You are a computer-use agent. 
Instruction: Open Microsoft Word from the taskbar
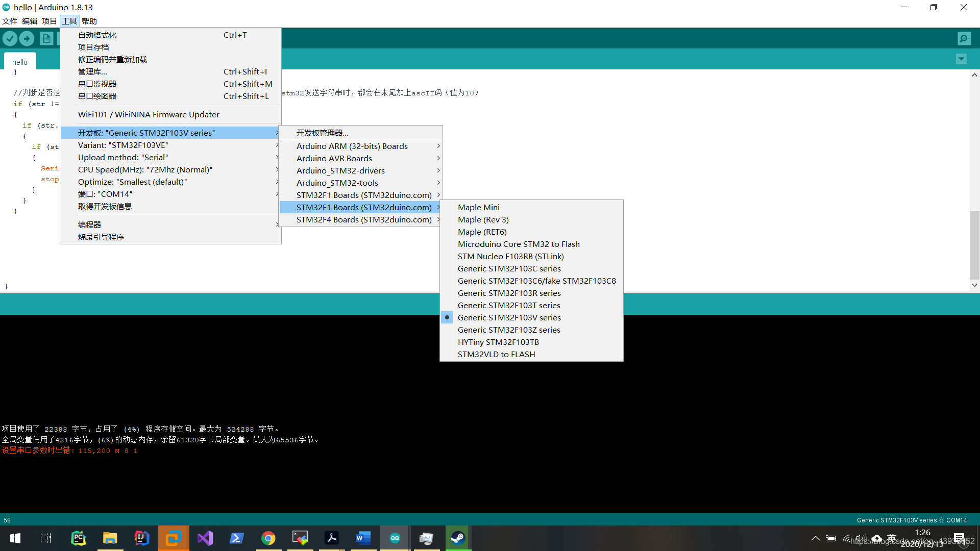tap(363, 538)
